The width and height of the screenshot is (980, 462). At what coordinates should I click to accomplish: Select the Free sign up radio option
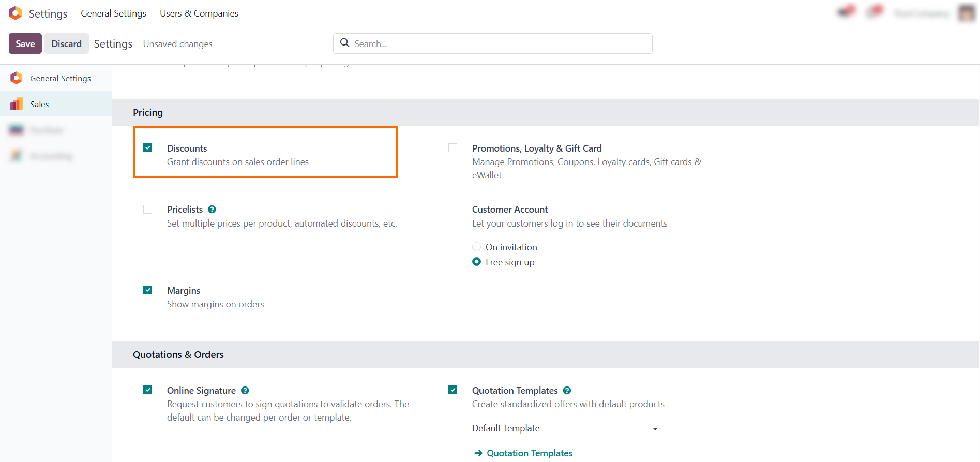[x=477, y=262]
